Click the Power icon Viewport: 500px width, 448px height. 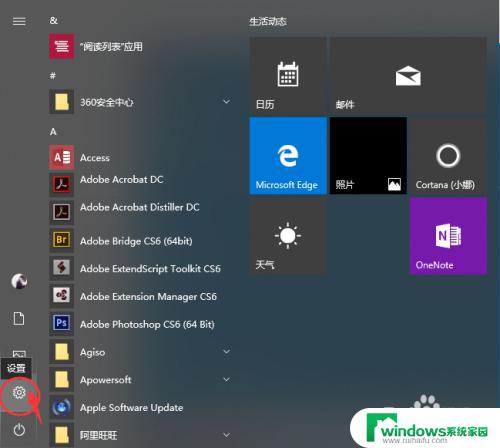pyautogui.click(x=19, y=429)
